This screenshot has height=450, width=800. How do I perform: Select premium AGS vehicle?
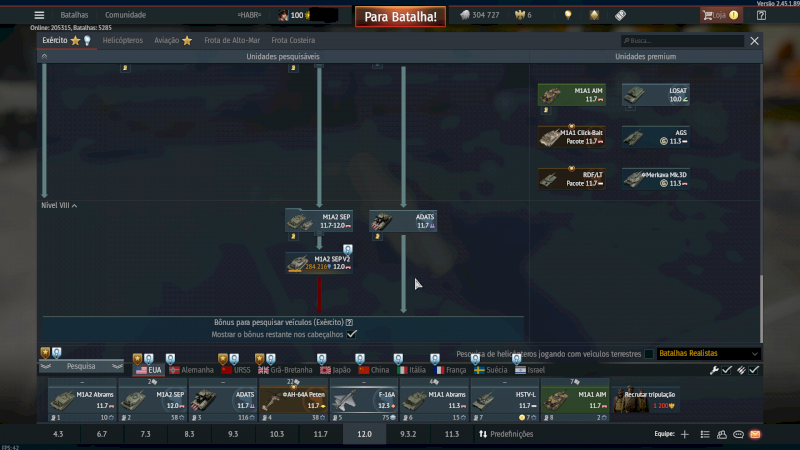tap(656, 137)
